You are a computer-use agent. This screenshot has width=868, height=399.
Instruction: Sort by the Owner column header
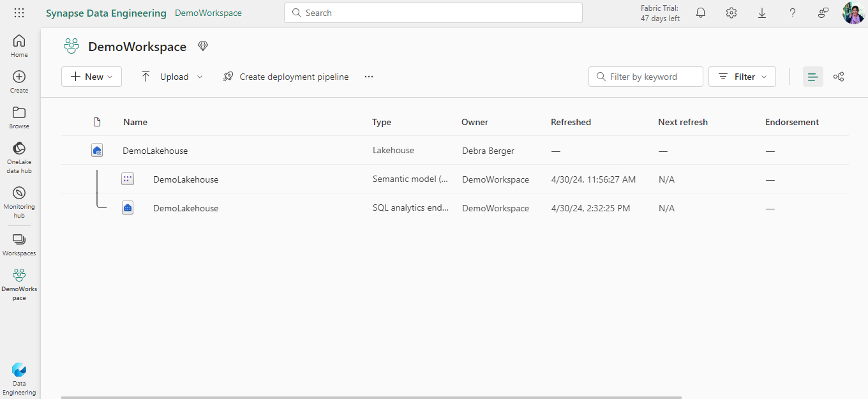[475, 122]
